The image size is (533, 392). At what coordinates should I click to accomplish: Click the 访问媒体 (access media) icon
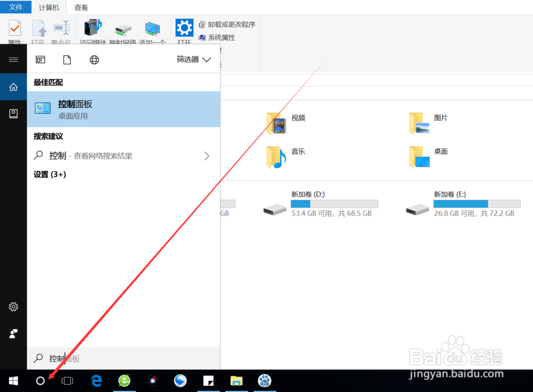92,27
